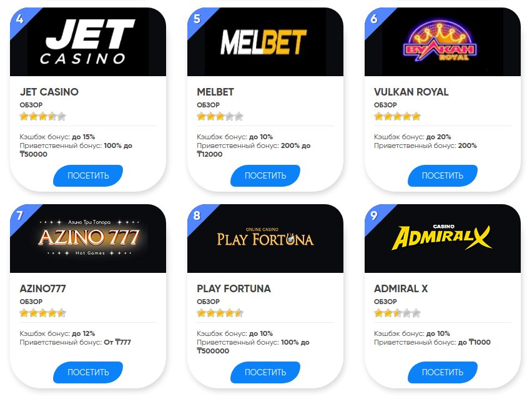Visit Jet Casino via ПОСЕТИТЬ button
The width and height of the screenshot is (532, 399).
pyautogui.click(x=88, y=175)
